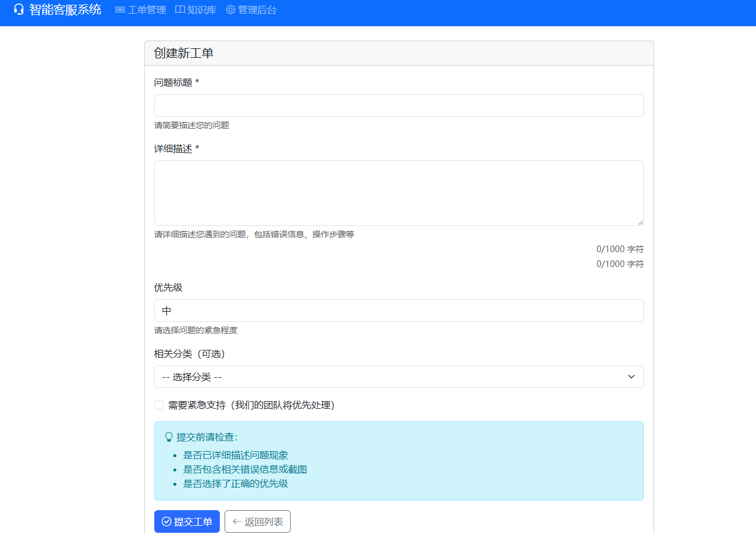Click inside the 详细描述 text area
Image resolution: width=756 pixels, height=534 pixels.
tap(399, 192)
